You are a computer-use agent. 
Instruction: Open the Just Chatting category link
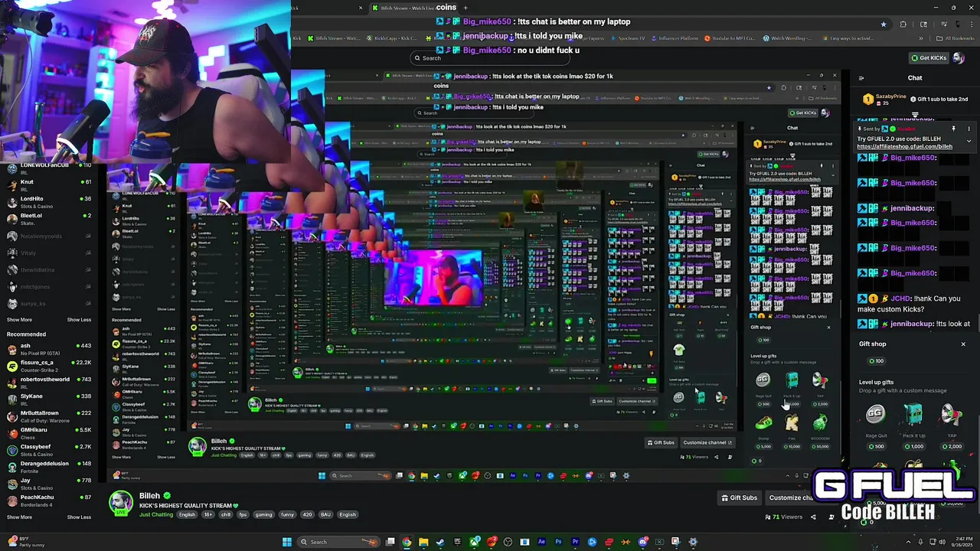click(156, 514)
